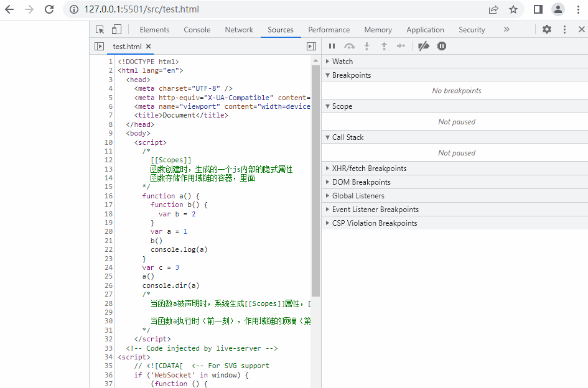Click line number 22 gutter
This screenshot has width=588, height=388.
click(x=108, y=250)
